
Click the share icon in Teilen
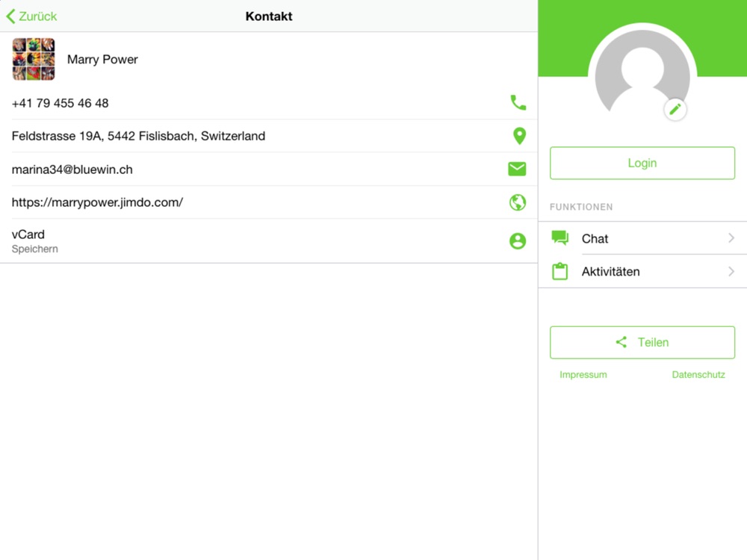point(622,342)
